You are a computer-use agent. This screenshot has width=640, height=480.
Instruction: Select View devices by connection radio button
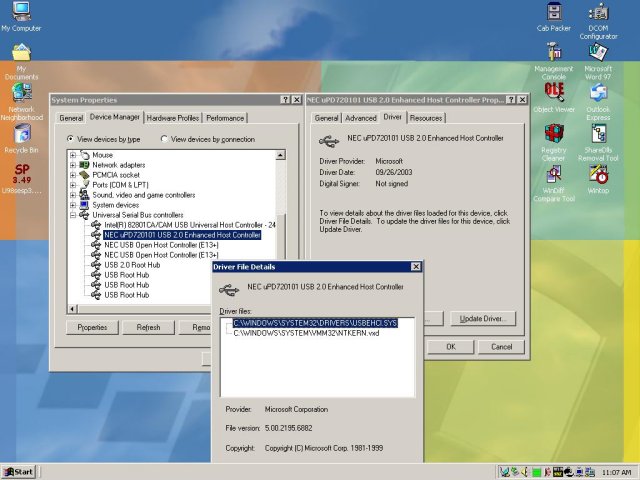click(x=164, y=139)
